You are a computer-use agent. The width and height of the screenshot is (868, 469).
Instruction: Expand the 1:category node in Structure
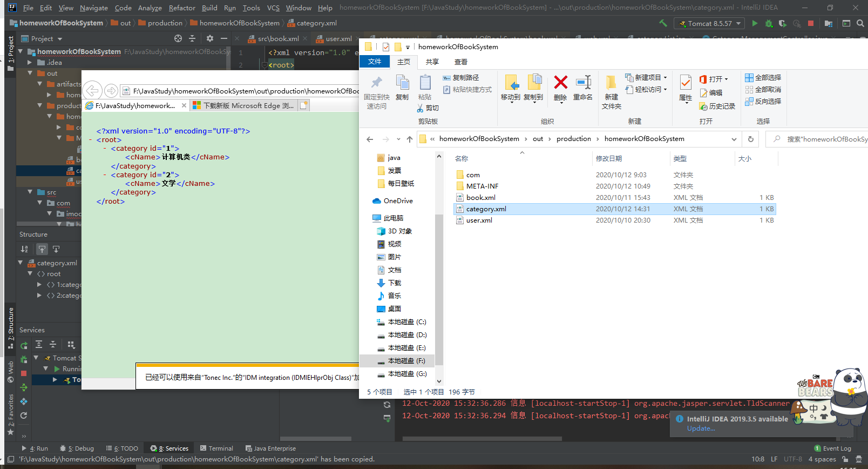pyautogui.click(x=39, y=284)
